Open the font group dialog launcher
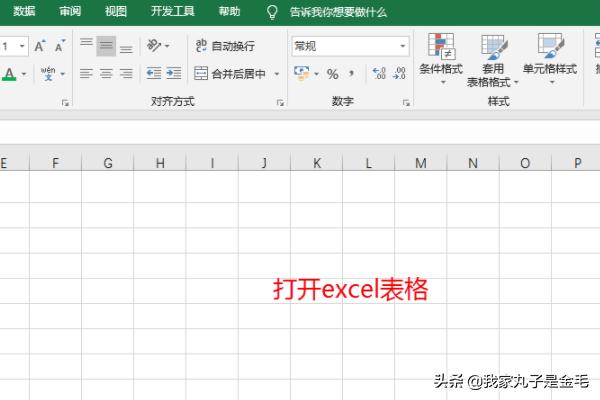Screen dimensions: 600x400 (x=65, y=102)
